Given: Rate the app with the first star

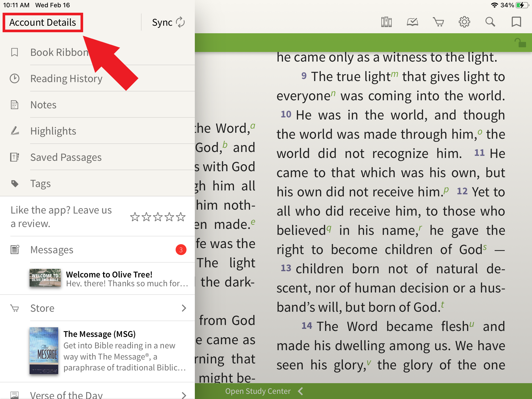Looking at the screenshot, I should (x=135, y=217).
